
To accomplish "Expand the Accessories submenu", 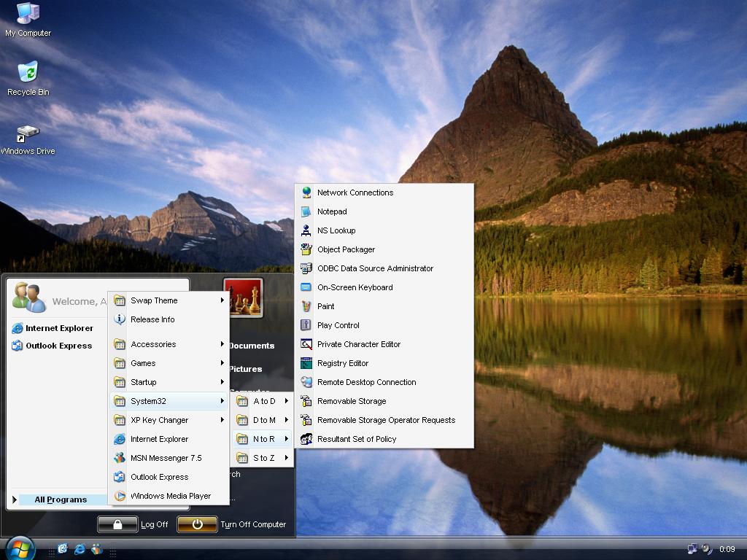I will 153,344.
